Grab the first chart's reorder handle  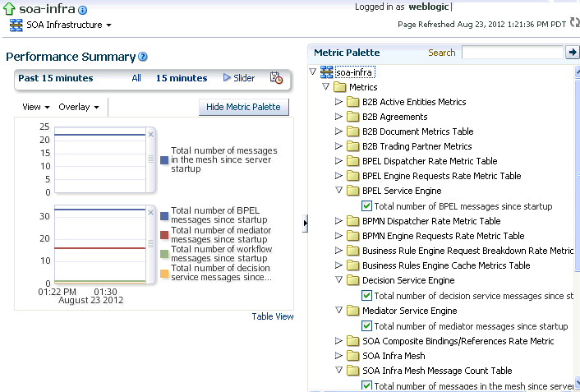coord(151,159)
